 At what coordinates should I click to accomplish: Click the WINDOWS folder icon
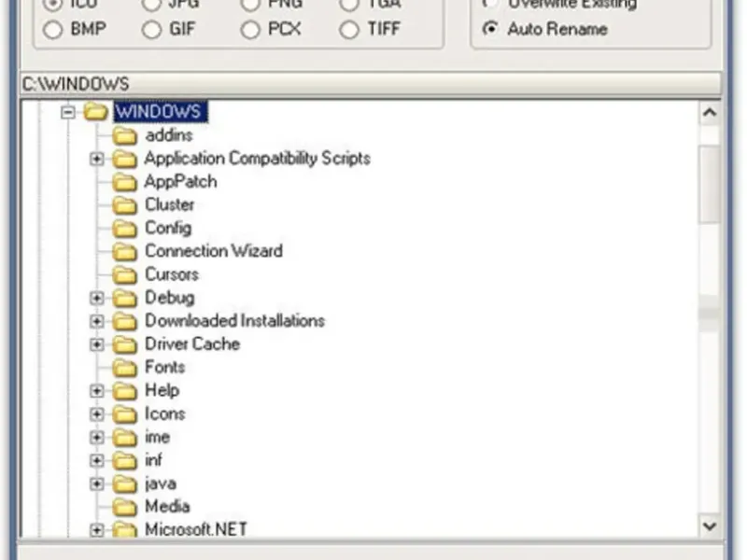tap(96, 112)
